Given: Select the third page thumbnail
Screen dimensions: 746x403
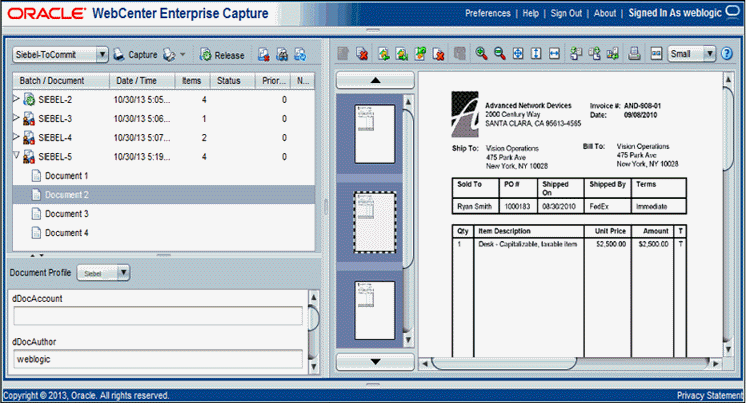Looking at the screenshot, I should [x=374, y=310].
